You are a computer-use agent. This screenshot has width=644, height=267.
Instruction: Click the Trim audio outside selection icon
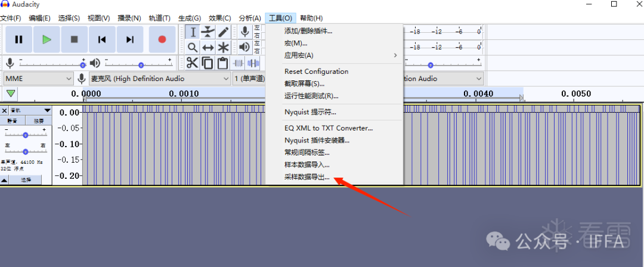click(x=239, y=63)
